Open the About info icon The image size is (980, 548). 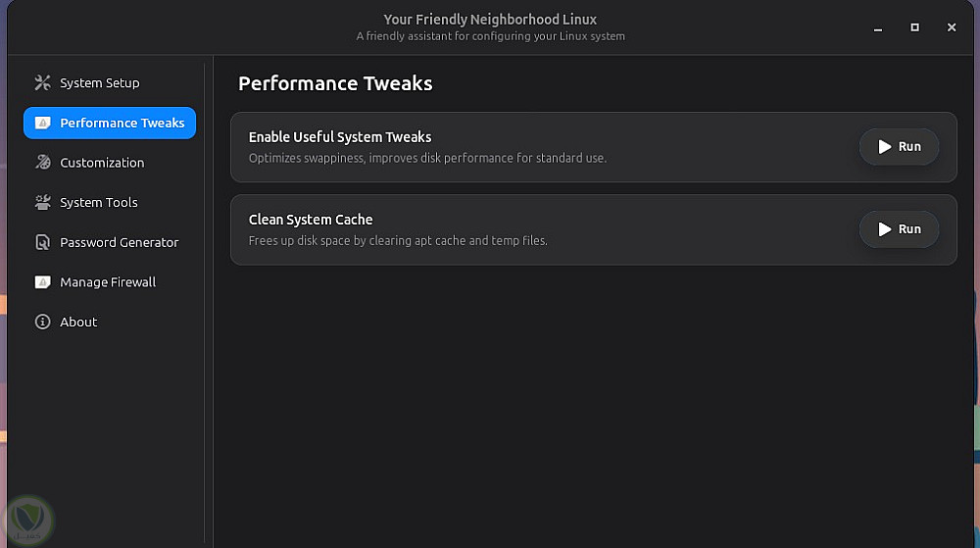[42, 322]
